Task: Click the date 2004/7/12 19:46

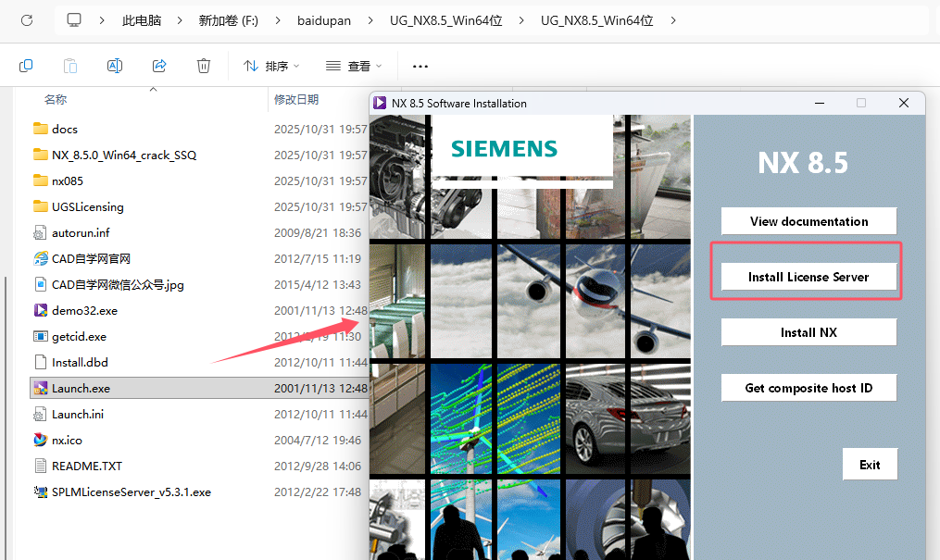Action: [x=318, y=441]
